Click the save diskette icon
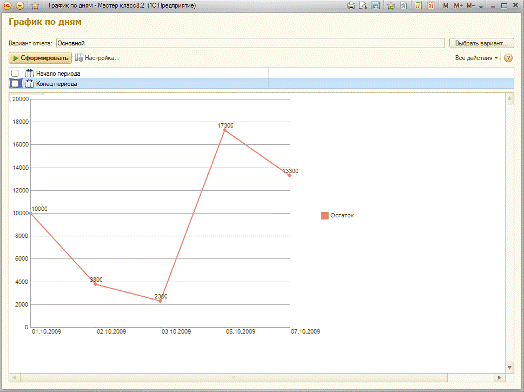This screenshot has width=524, height=392. click(376, 6)
